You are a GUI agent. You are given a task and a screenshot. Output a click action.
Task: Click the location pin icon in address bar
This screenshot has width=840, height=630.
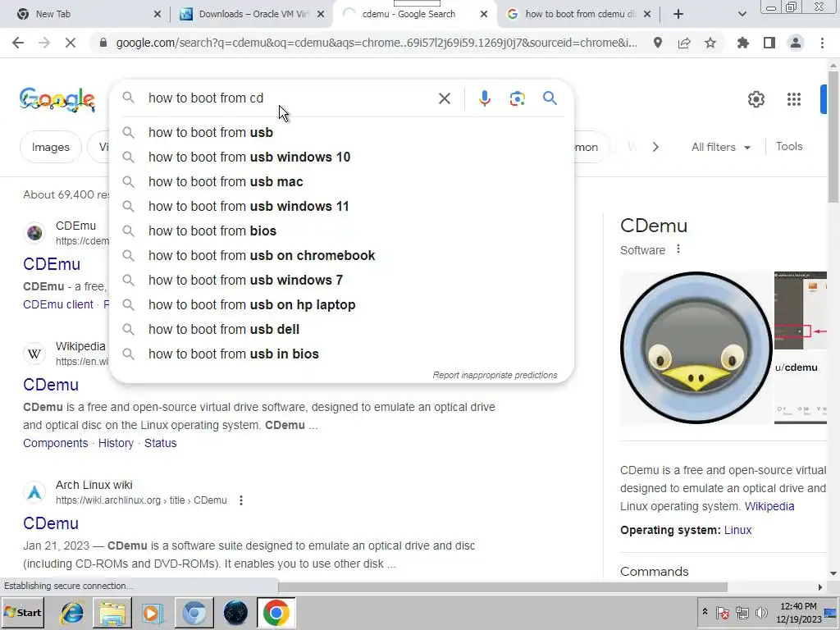tap(657, 43)
